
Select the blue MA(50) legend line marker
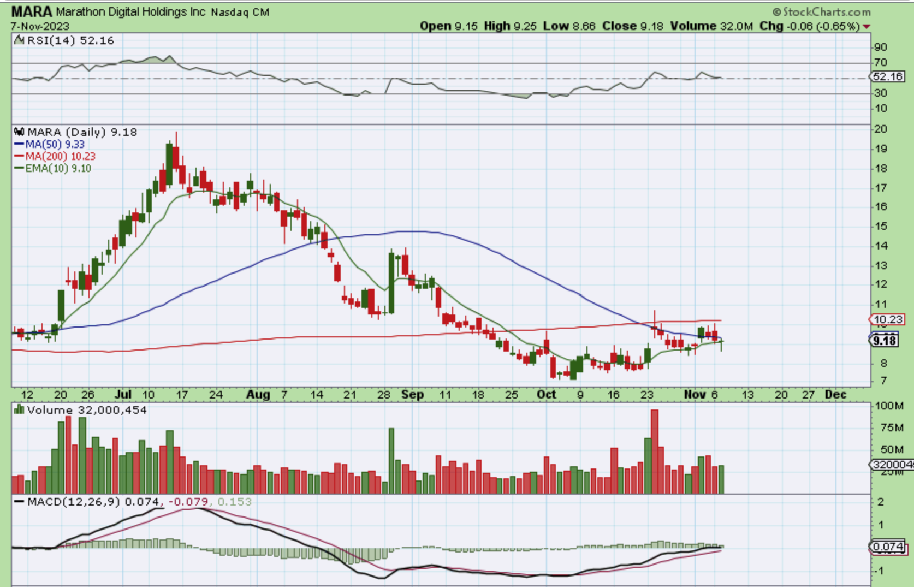pos(19,145)
